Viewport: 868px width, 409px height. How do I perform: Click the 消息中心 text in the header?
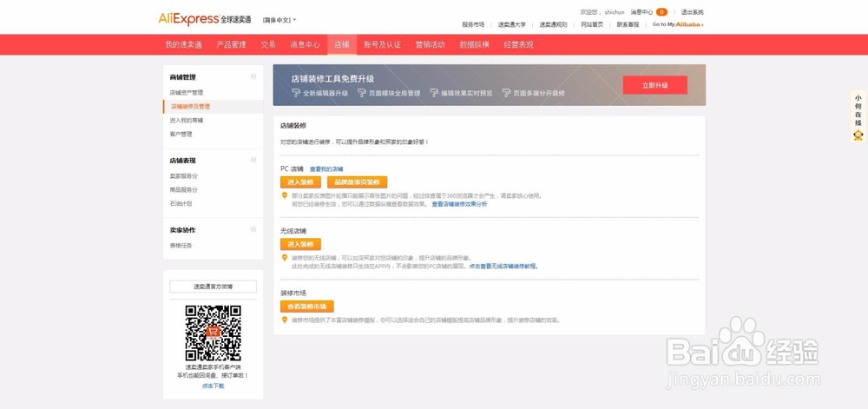tap(641, 11)
